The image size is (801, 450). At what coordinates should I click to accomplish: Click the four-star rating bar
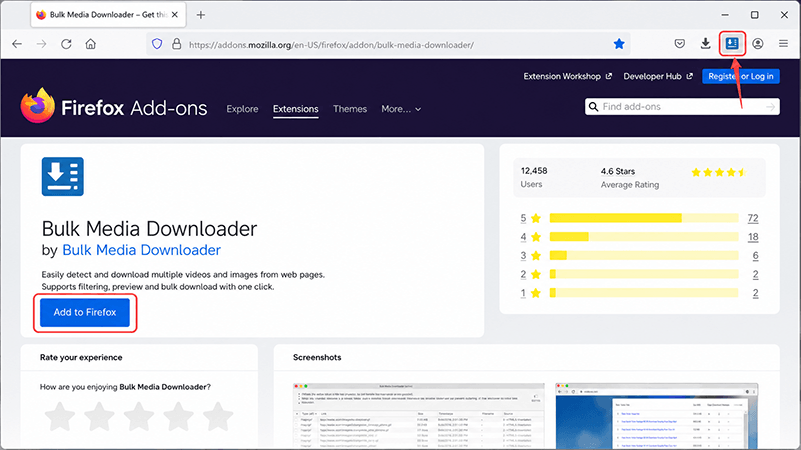coord(644,237)
